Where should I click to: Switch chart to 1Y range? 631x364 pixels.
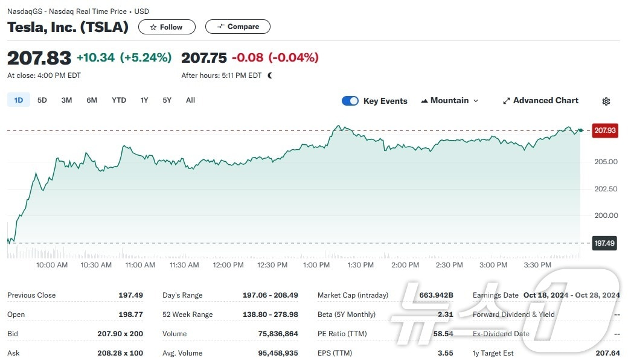coord(144,100)
